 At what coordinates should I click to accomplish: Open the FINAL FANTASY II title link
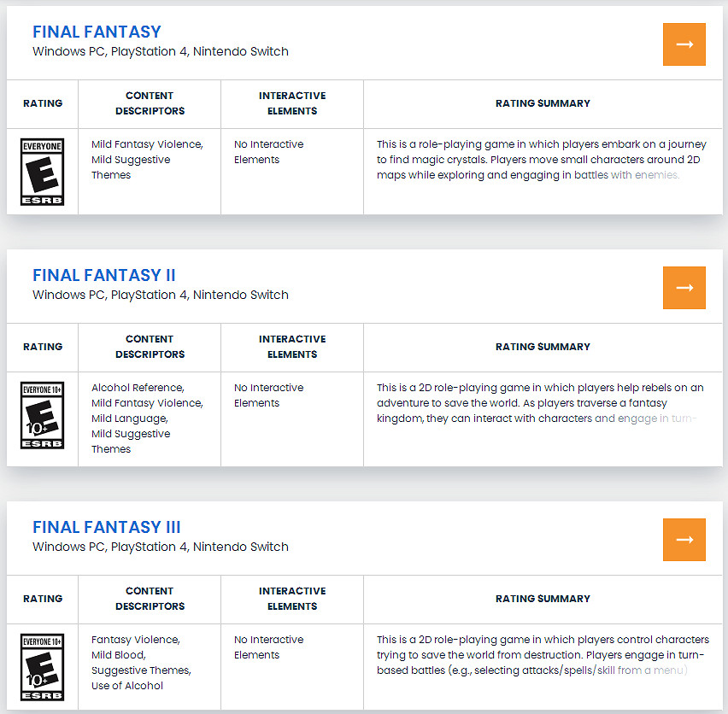coord(104,275)
